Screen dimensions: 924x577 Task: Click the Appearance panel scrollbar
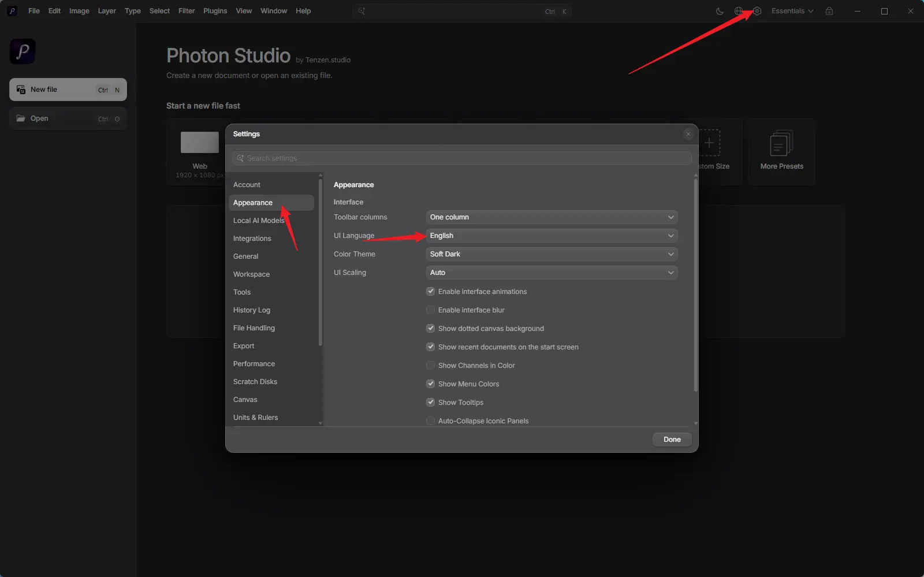[696, 285]
